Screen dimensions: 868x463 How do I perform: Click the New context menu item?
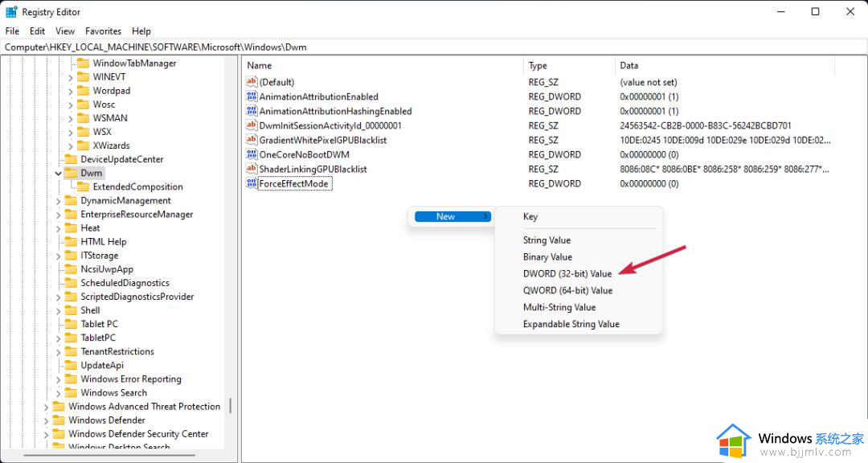click(x=452, y=216)
